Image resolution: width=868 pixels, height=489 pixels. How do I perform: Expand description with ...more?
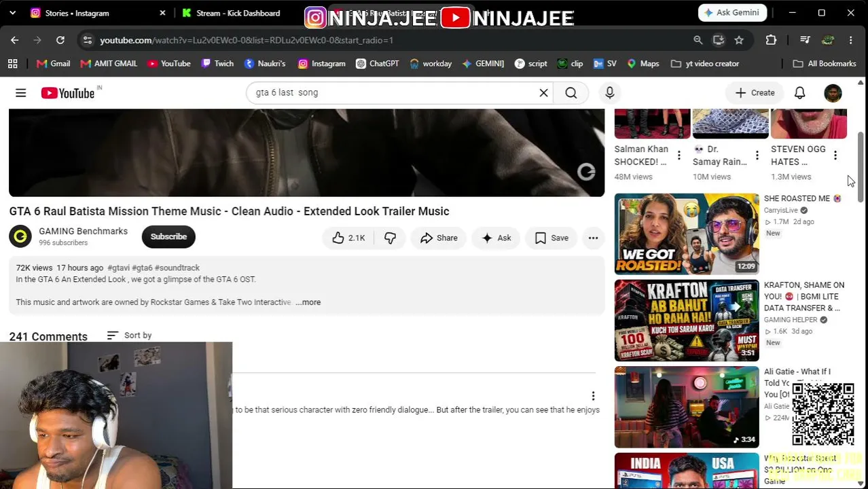pos(308,302)
